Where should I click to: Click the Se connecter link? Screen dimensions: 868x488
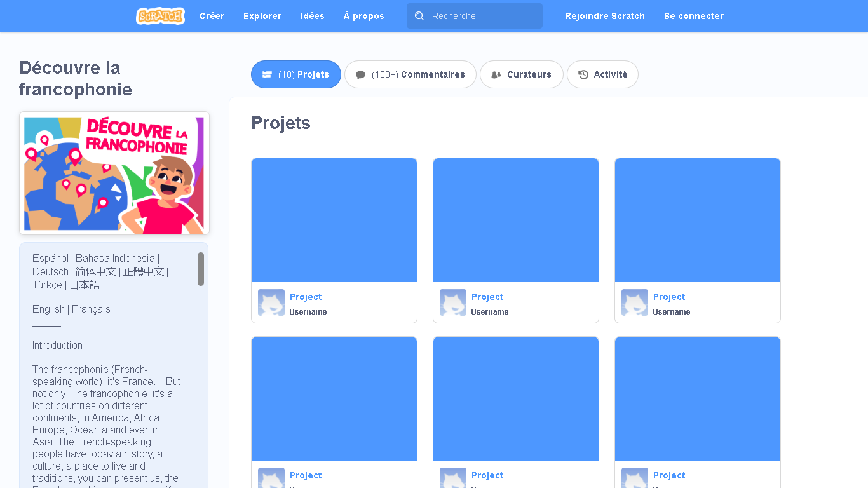tap(694, 16)
